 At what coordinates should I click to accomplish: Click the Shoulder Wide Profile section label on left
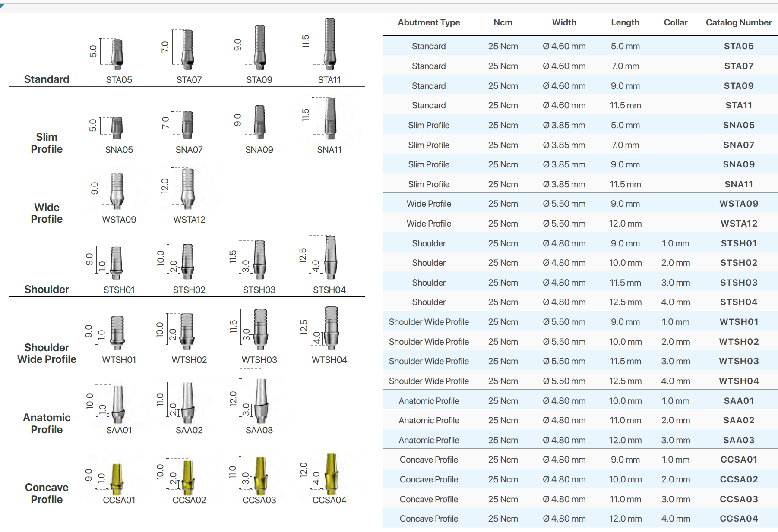(x=47, y=353)
